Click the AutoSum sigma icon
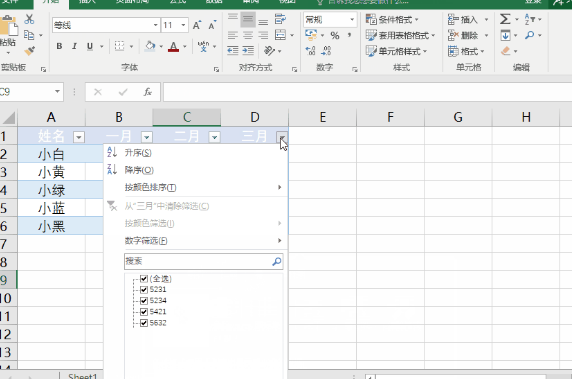This screenshot has width=572, height=379. coord(505,19)
